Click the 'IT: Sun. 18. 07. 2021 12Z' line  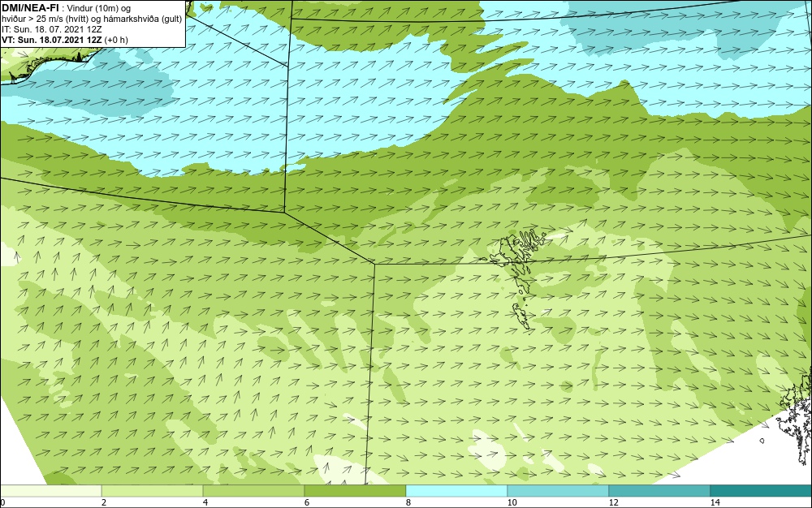coord(51,29)
